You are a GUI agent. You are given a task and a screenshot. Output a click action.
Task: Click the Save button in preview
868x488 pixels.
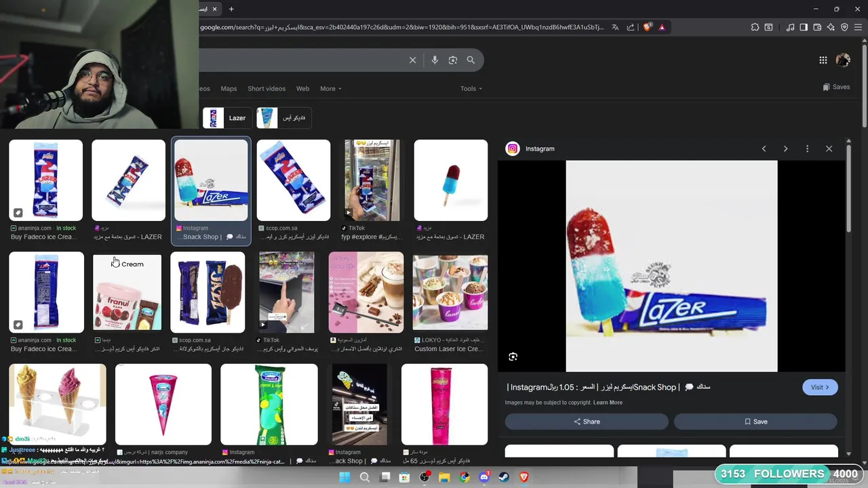click(755, 422)
